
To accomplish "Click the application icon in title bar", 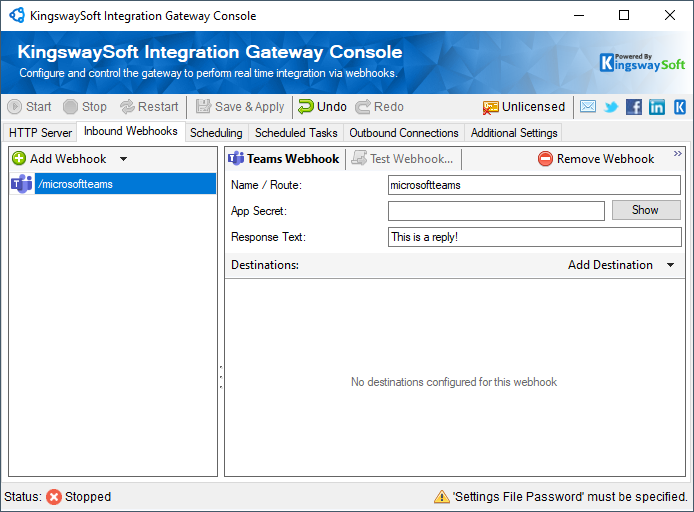I will pos(17,15).
